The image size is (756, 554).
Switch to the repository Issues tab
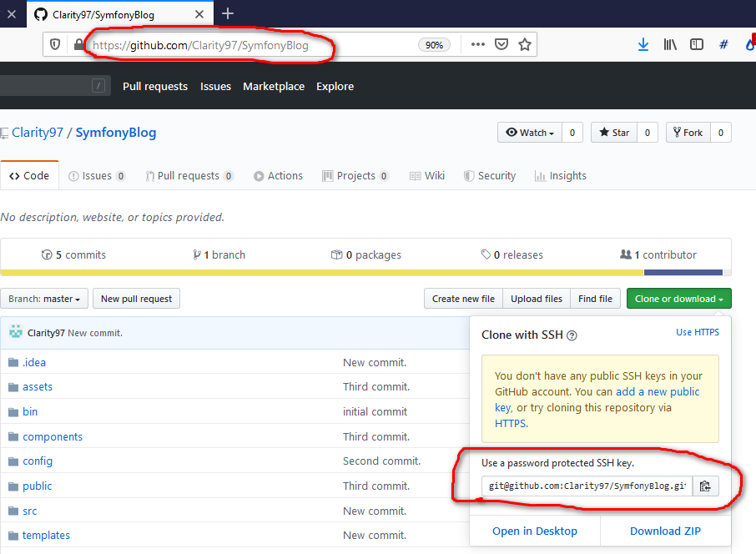(97, 176)
